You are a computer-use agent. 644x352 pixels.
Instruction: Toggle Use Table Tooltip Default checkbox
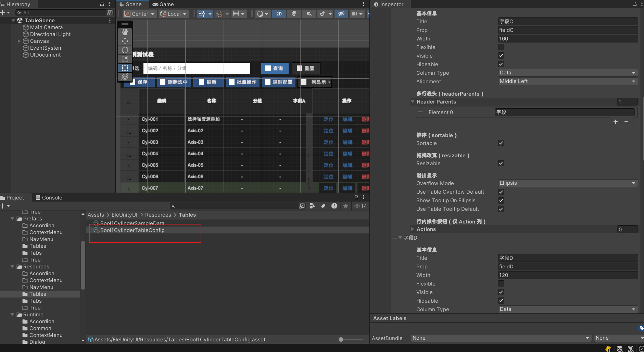(501, 209)
